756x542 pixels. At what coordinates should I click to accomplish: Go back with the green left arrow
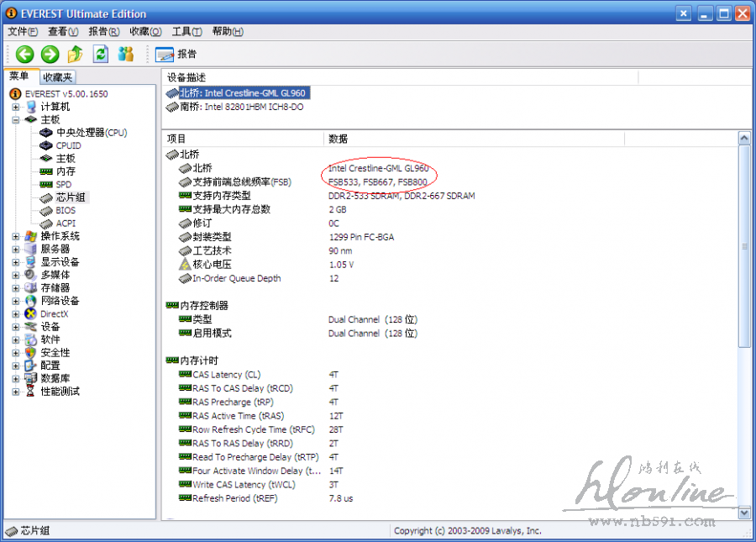coord(24,54)
